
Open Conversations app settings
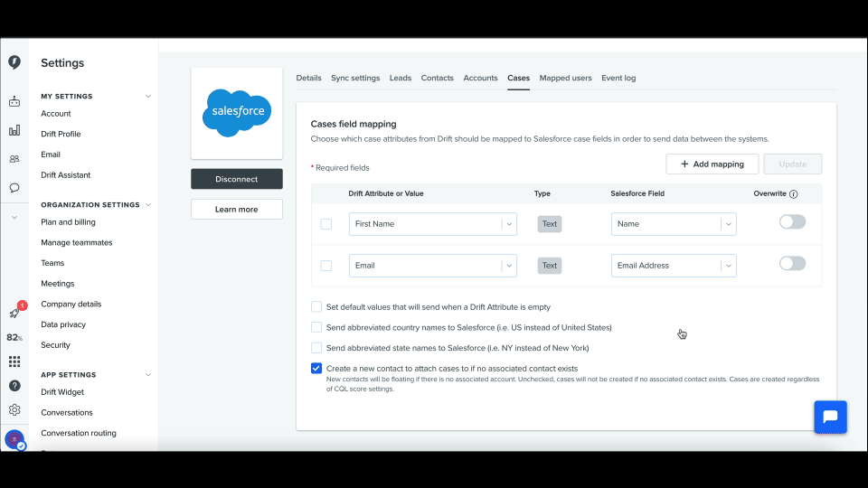coord(67,412)
